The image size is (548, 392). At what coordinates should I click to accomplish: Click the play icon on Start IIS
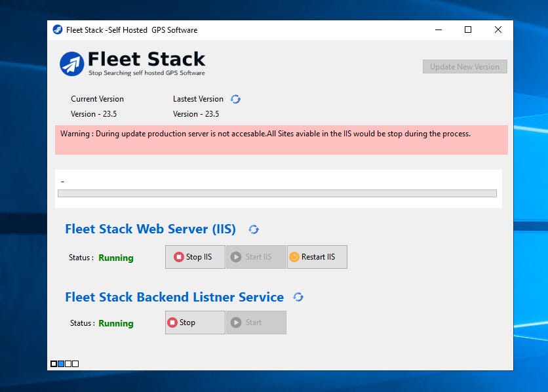237,256
